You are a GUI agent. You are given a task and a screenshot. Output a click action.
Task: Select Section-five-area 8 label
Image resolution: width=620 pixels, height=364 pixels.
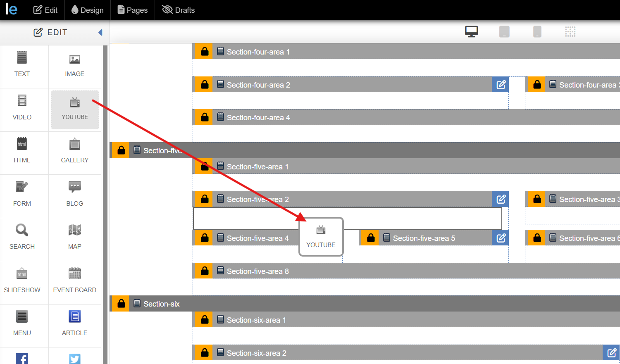pos(258,271)
